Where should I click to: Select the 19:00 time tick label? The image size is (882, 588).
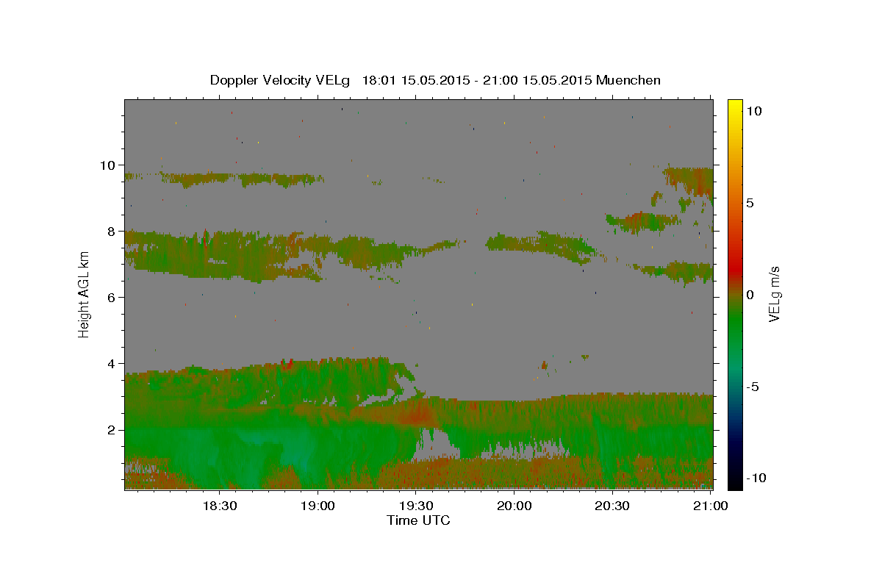(x=318, y=506)
